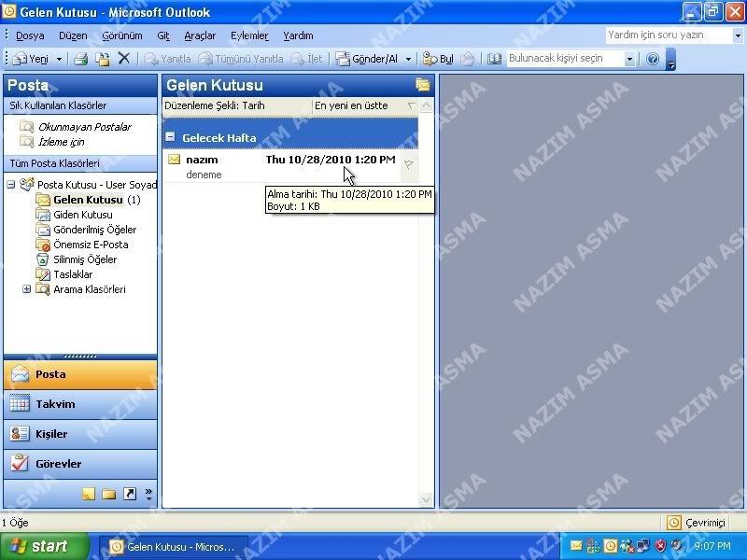Open the help question box dropdown
747x560 pixels.
738,35
